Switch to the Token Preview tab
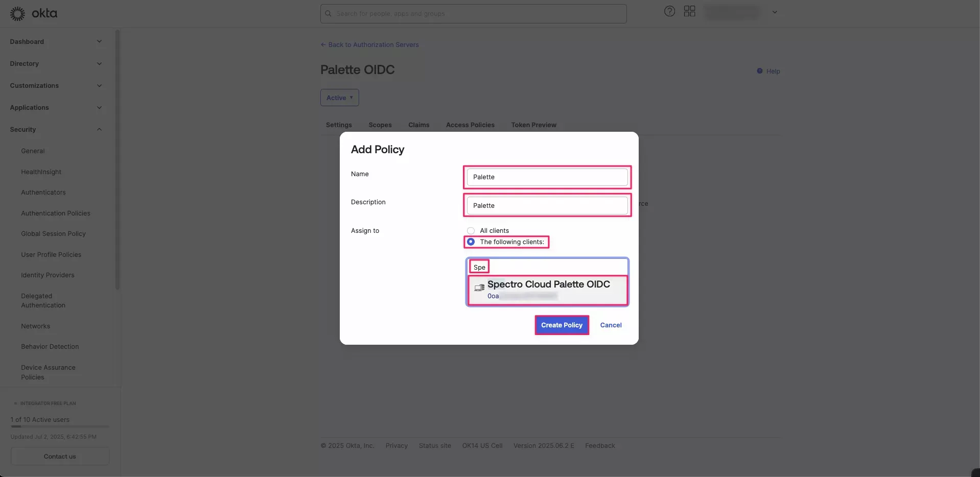The height and width of the screenshot is (477, 980). [534, 125]
